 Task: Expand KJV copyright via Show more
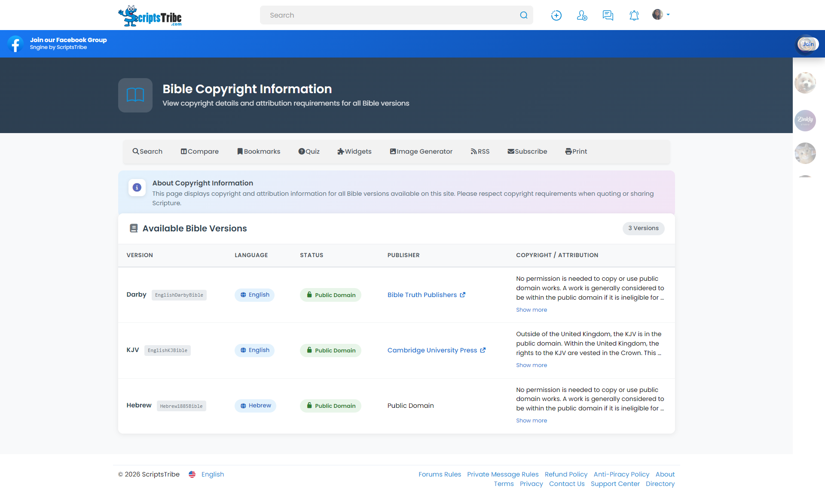click(x=532, y=365)
